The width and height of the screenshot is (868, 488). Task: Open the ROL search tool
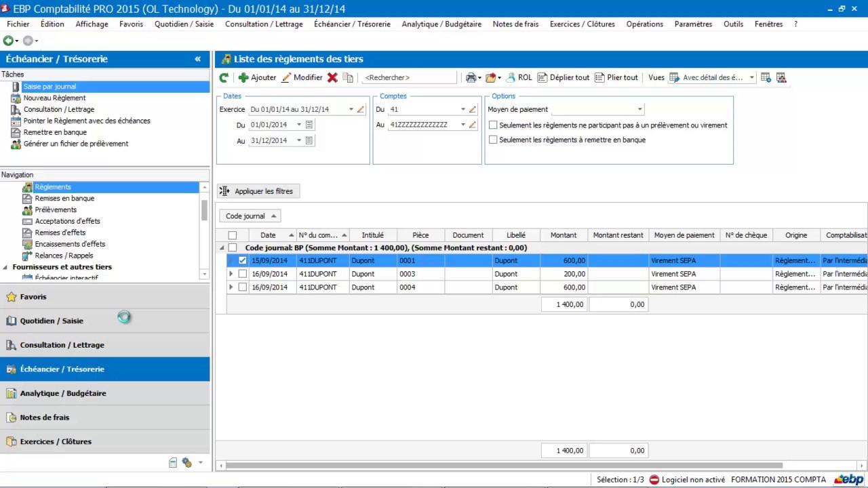pyautogui.click(x=519, y=78)
